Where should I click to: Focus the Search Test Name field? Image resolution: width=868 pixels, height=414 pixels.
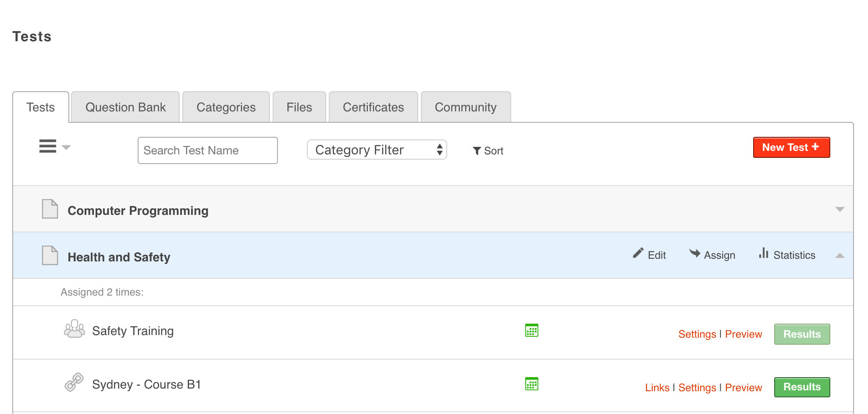pos(207,150)
